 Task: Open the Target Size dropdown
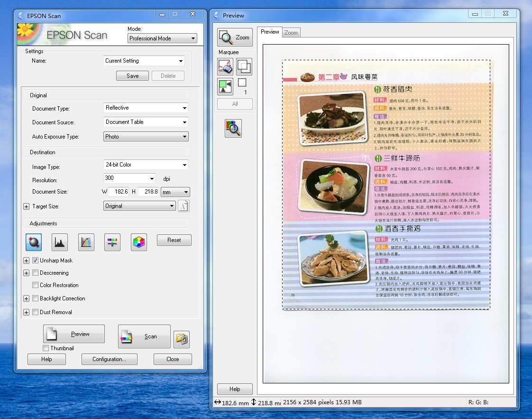click(x=139, y=206)
